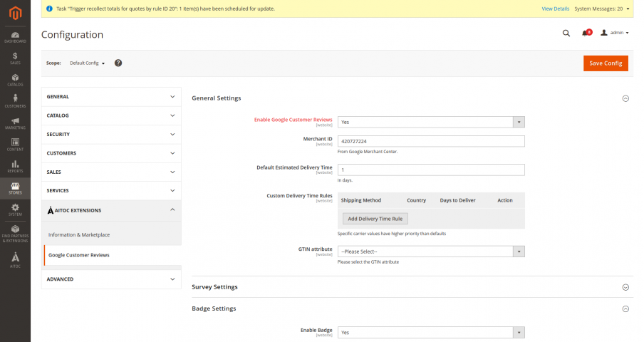Click the search magnifier icon

point(566,33)
